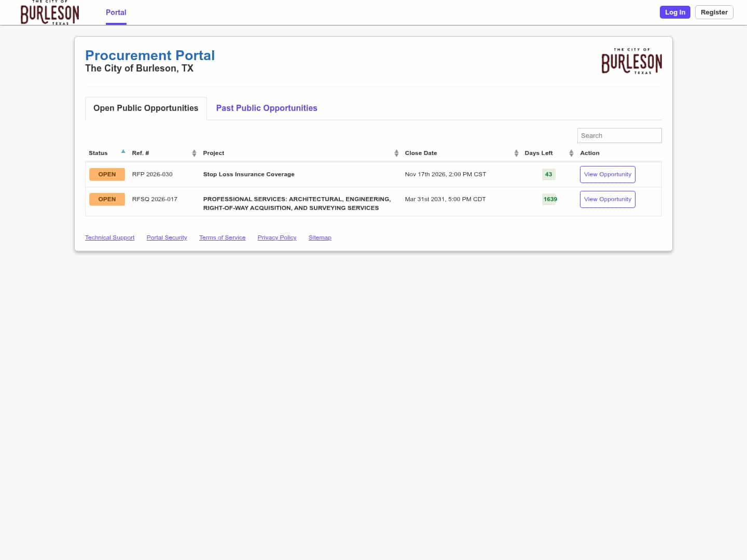Open the Privacy Policy link
Screen dimensions: 747x560
tap(277, 237)
